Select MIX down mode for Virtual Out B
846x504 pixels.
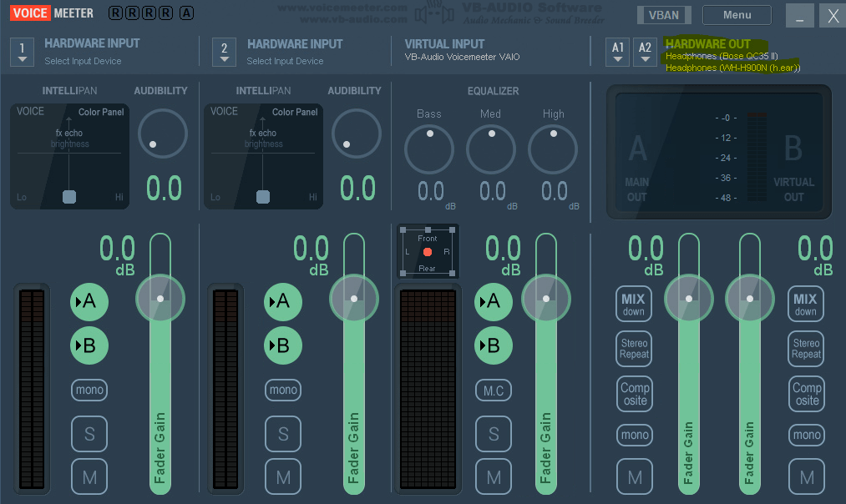[x=806, y=304]
